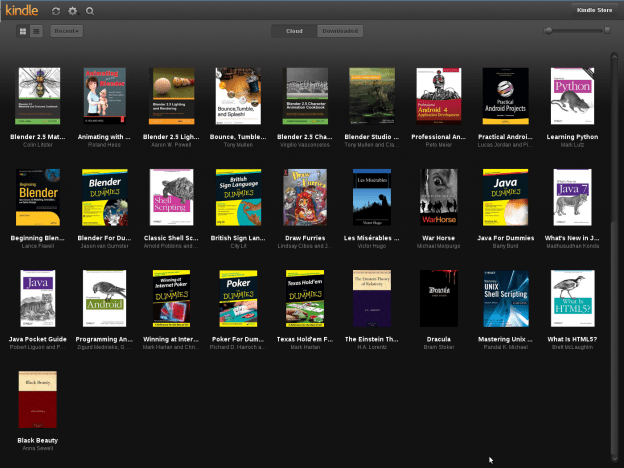Image resolution: width=624 pixels, height=468 pixels.
Task: Click the sync refresh icon
Action: pos(56,11)
